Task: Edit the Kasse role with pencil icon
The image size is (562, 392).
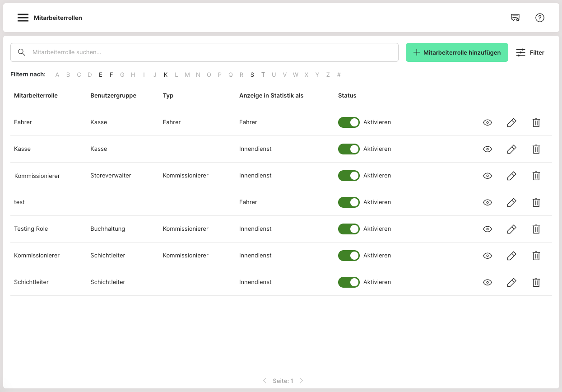Action: pos(511,149)
